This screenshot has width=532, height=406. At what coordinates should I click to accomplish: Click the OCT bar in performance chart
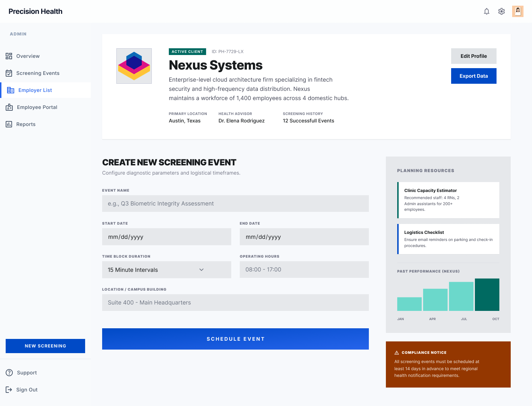point(487,295)
